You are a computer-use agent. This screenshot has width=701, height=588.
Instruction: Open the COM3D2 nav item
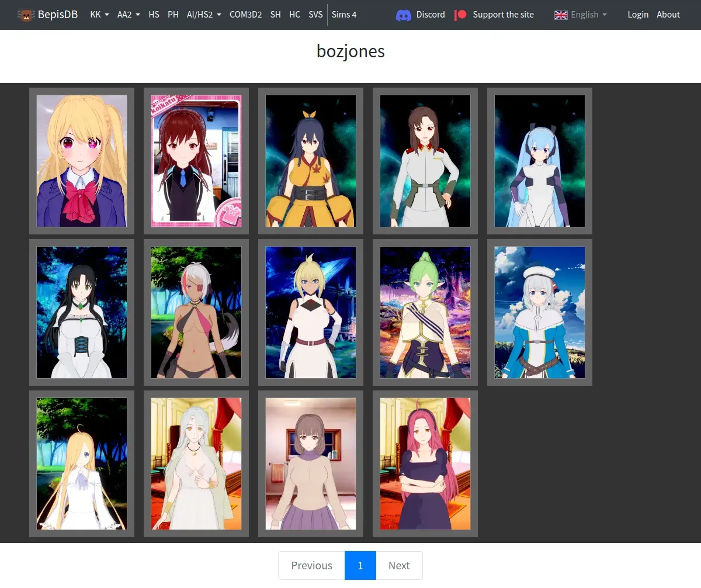pyautogui.click(x=245, y=15)
